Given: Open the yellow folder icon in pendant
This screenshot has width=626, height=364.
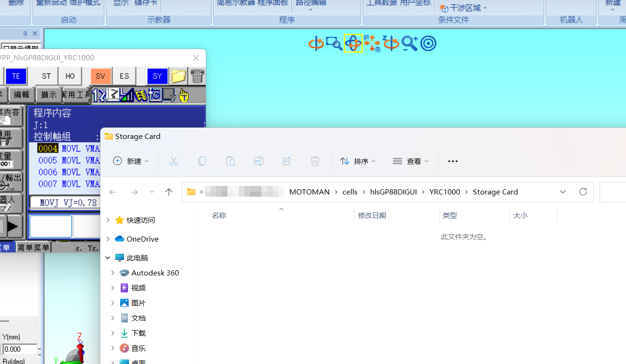Looking at the screenshot, I should click(x=179, y=76).
